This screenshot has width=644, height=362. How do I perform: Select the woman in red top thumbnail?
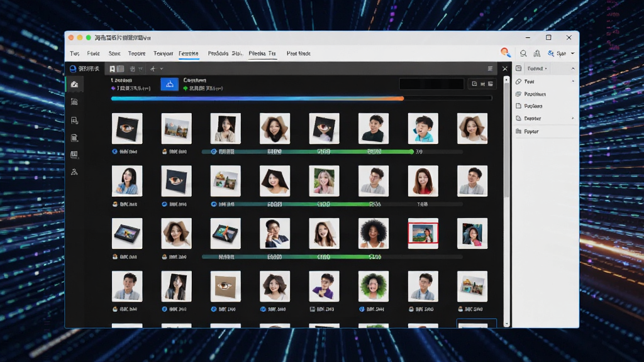(x=423, y=181)
